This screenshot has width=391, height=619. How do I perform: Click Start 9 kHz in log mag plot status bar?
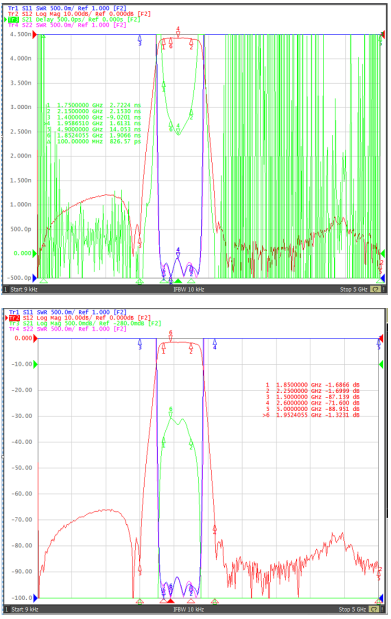point(24,609)
